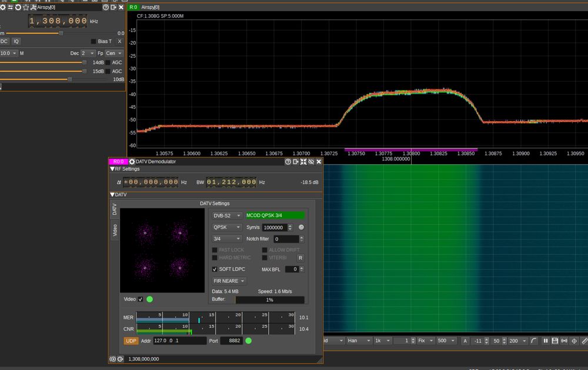Open the 3/4 FEC rate dropdown
Viewport: 588px width, 370px height.
click(227, 238)
